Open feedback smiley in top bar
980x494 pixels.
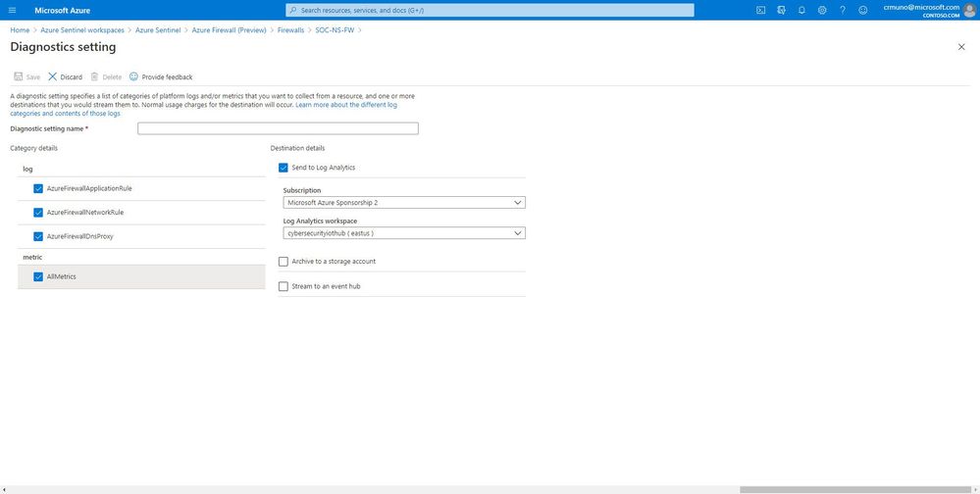click(x=863, y=10)
